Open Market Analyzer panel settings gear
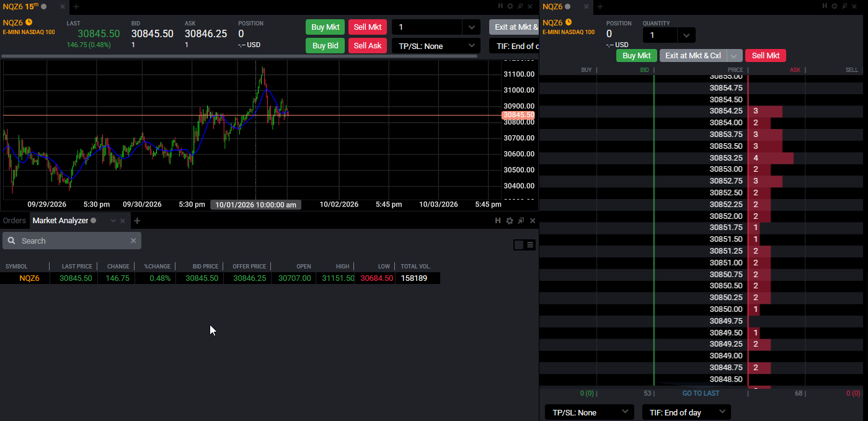This screenshot has width=868, height=421. (x=510, y=221)
